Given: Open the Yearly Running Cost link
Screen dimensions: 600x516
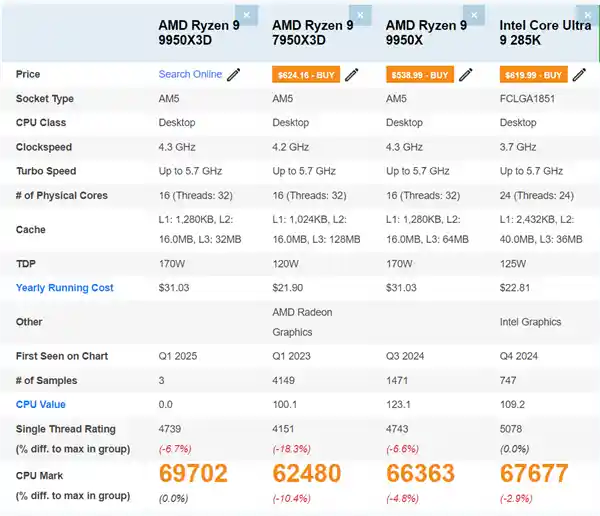Looking at the screenshot, I should pos(65,288).
